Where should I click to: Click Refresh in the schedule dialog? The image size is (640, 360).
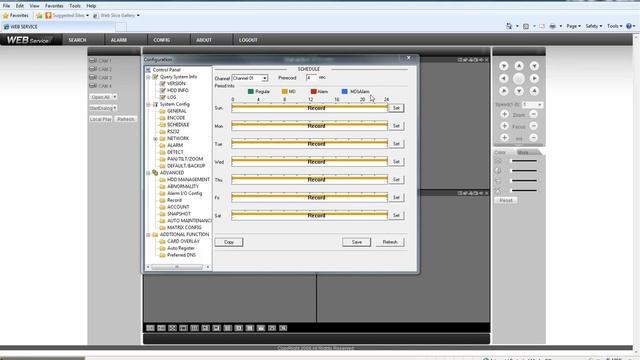click(x=390, y=242)
